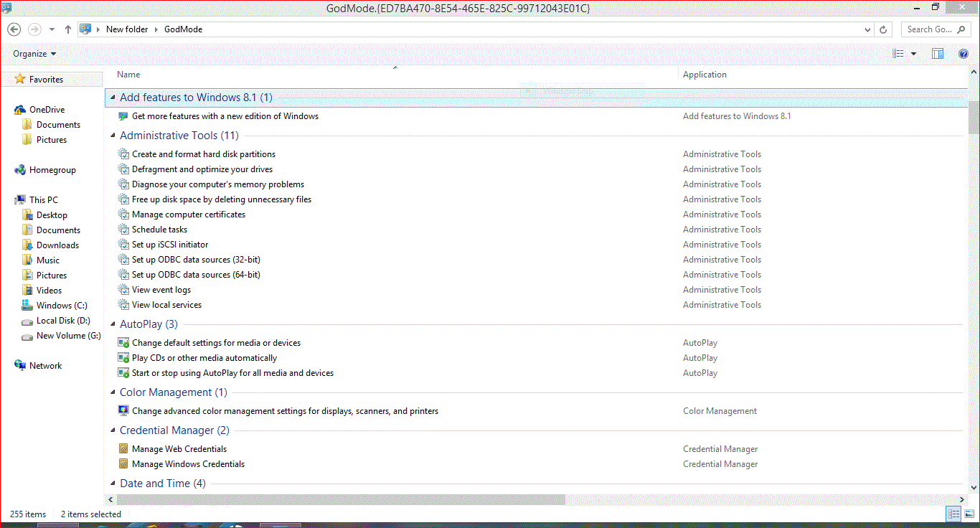980x528 pixels.
Task: Click the scroll right arrow on horizontal scrollbar
Action: (x=962, y=499)
